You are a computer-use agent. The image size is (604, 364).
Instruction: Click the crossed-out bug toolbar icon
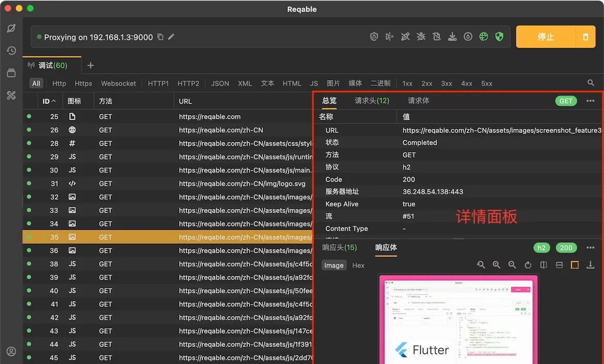pyautogui.click(x=421, y=36)
